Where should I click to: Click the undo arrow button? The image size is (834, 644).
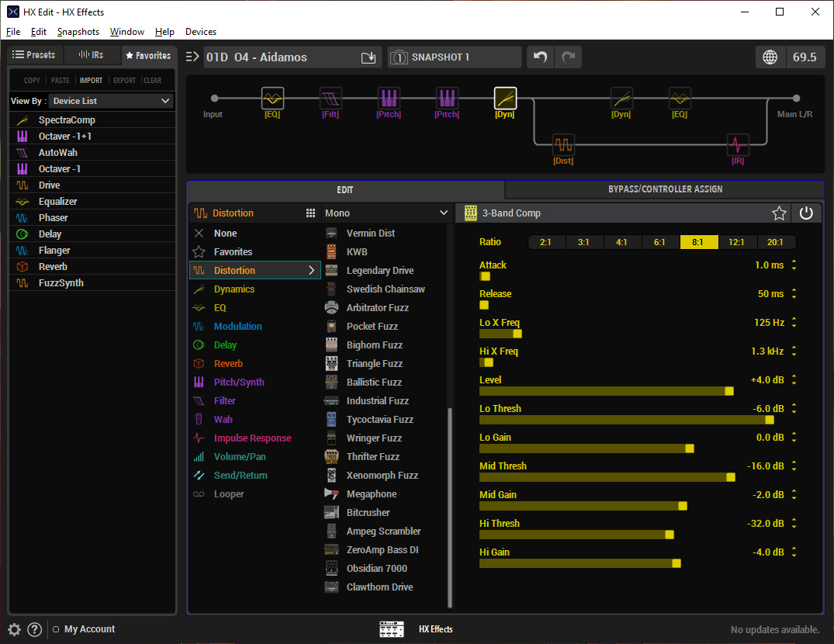541,57
